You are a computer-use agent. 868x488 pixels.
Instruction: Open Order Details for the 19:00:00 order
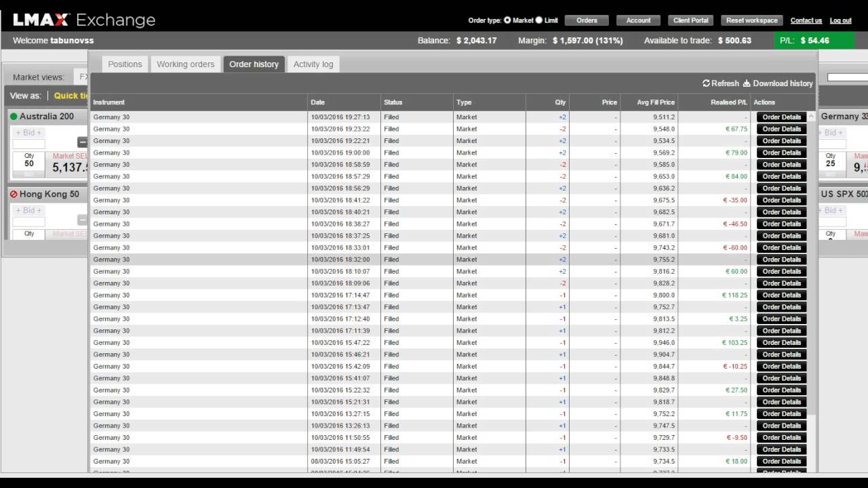point(781,152)
